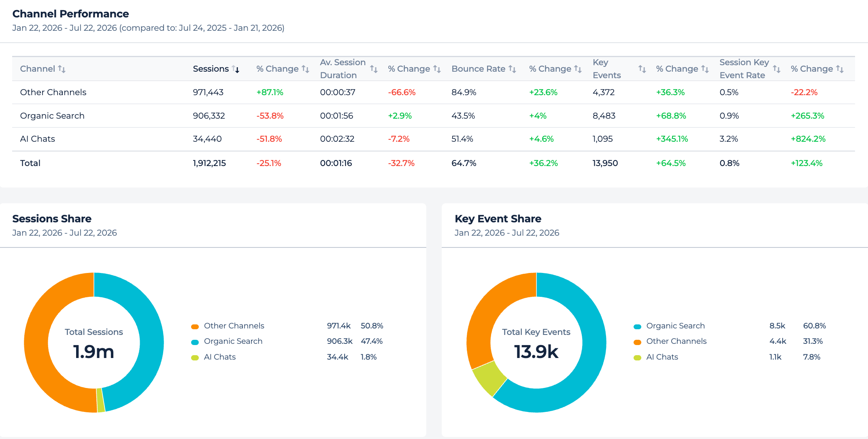Viewport: 868px width, 439px height.
Task: Click the key events value 1,095
Action: pos(603,139)
